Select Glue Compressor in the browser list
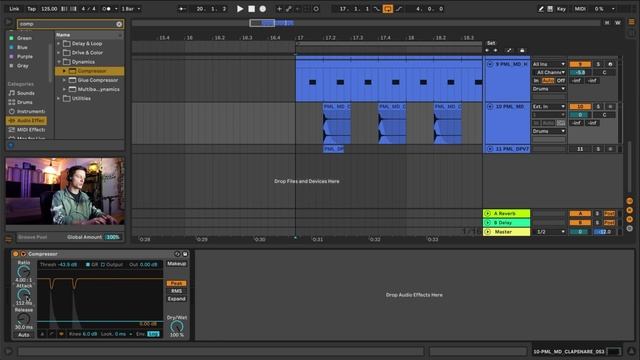 point(98,80)
